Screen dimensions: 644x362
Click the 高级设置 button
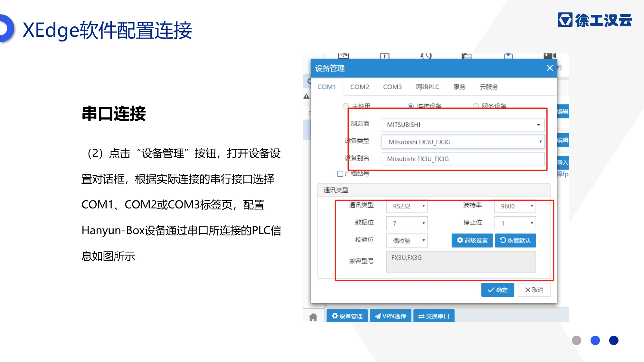click(x=472, y=240)
